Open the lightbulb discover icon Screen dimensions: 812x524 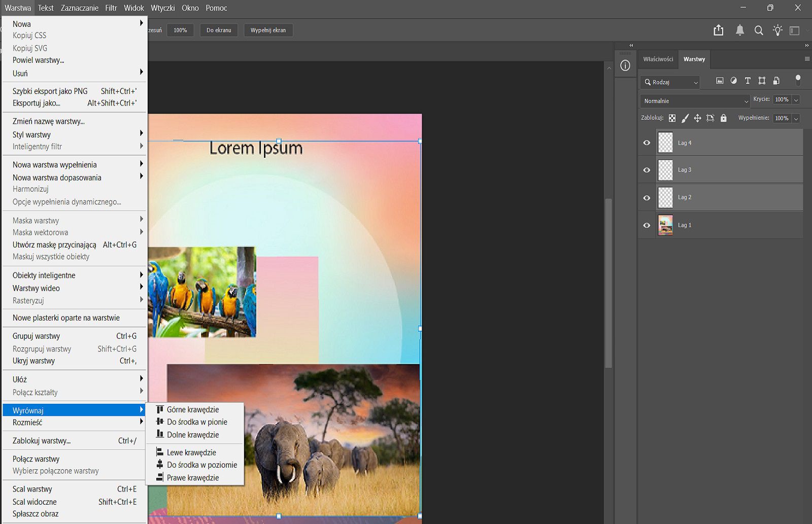click(x=777, y=30)
